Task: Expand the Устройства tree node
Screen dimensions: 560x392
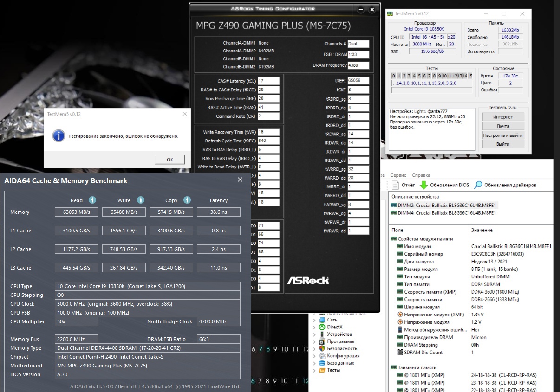Action: point(314,334)
